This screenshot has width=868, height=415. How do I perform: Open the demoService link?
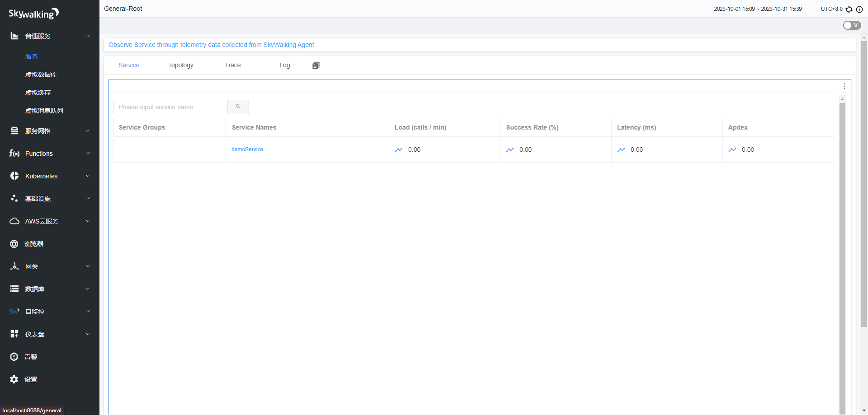pos(247,149)
